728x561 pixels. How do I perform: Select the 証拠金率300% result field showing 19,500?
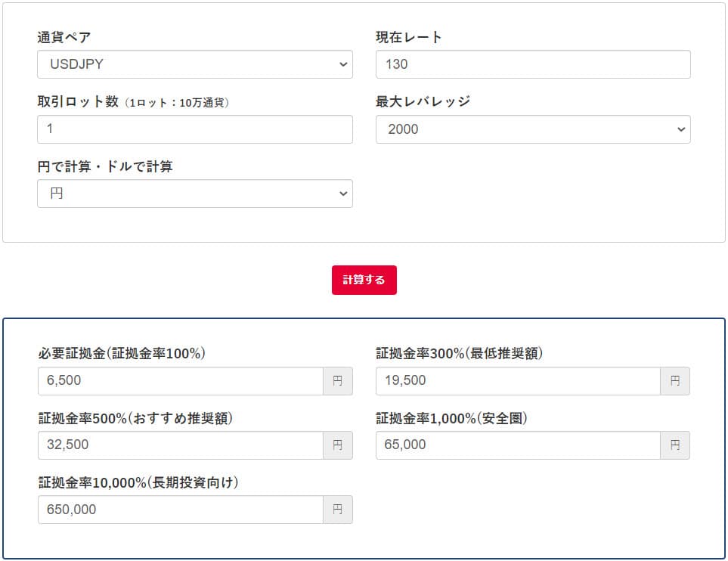point(517,381)
